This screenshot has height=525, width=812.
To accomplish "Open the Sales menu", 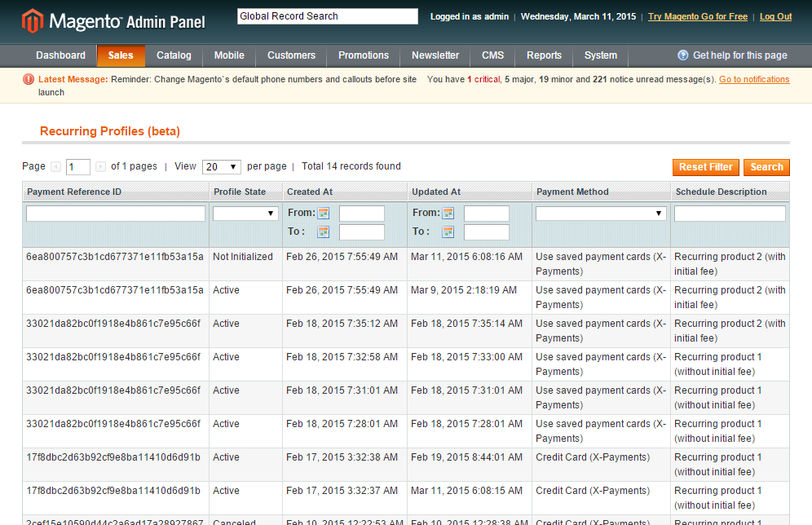I will pyautogui.click(x=121, y=55).
